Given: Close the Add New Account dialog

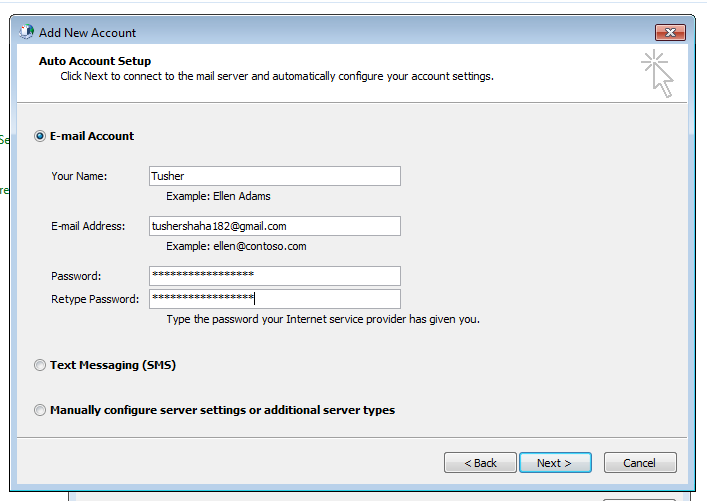Looking at the screenshot, I should (669, 33).
